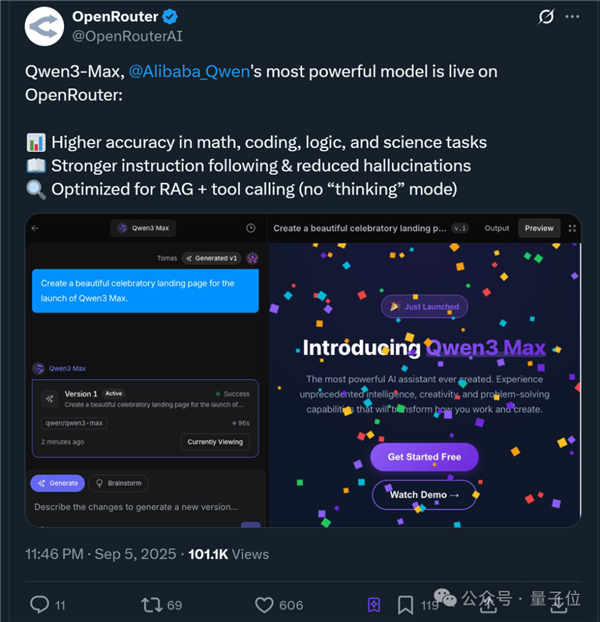Expand the v.1 version selector
This screenshot has width=600, height=622.
click(x=460, y=228)
